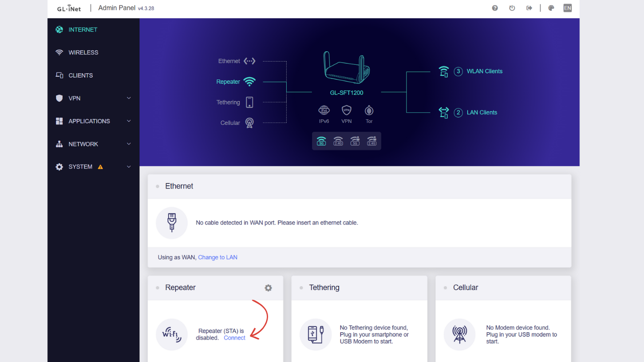644x362 pixels.
Task: Click the Repeater wifi icon in diagram
Action: pos(249,82)
